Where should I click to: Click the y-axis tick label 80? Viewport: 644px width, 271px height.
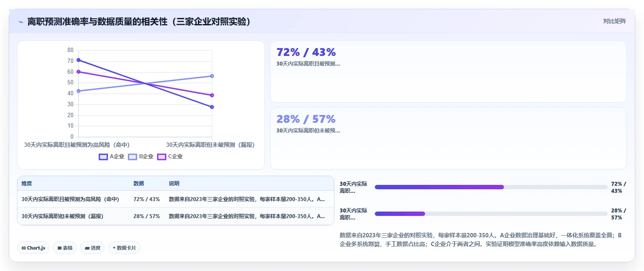pos(70,50)
